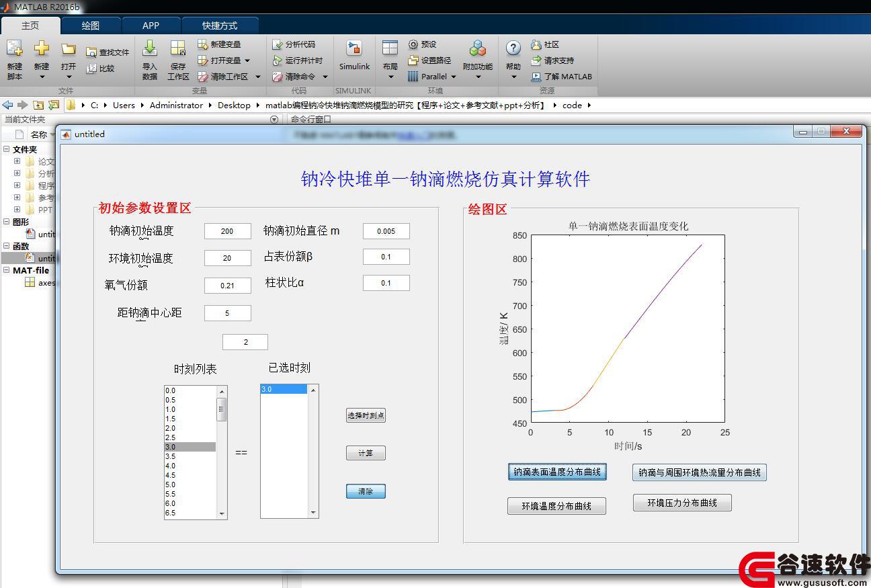Collapse the MAT-file group in the file list
The width and height of the screenshot is (871, 588).
[x=7, y=270]
